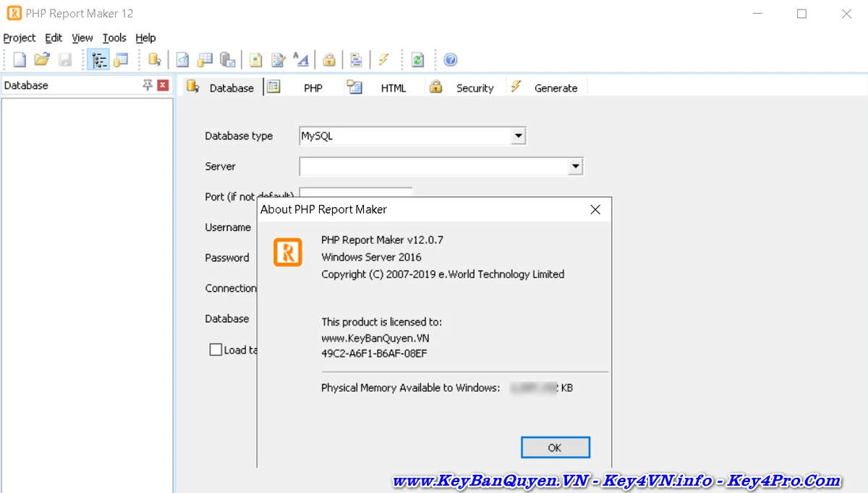This screenshot has height=493, width=868.
Task: Open the Tools menu
Action: (x=114, y=38)
